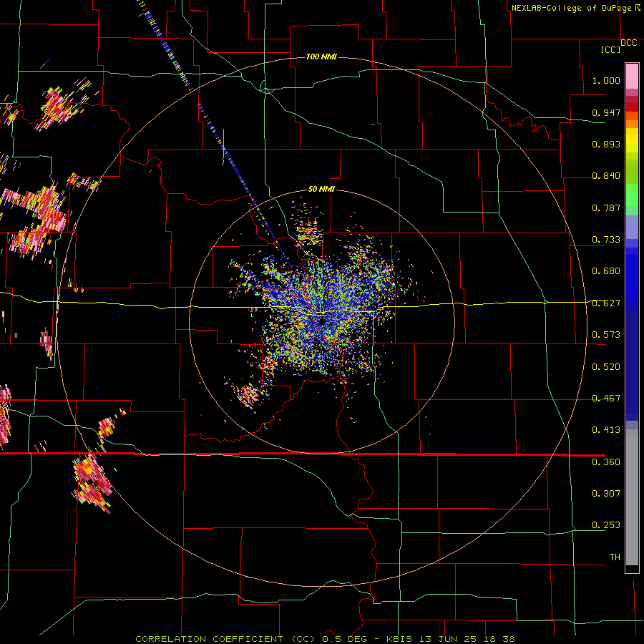Viewport: 644px width, 644px height.
Task: Select the 0.307 legend label
Action: click(606, 494)
